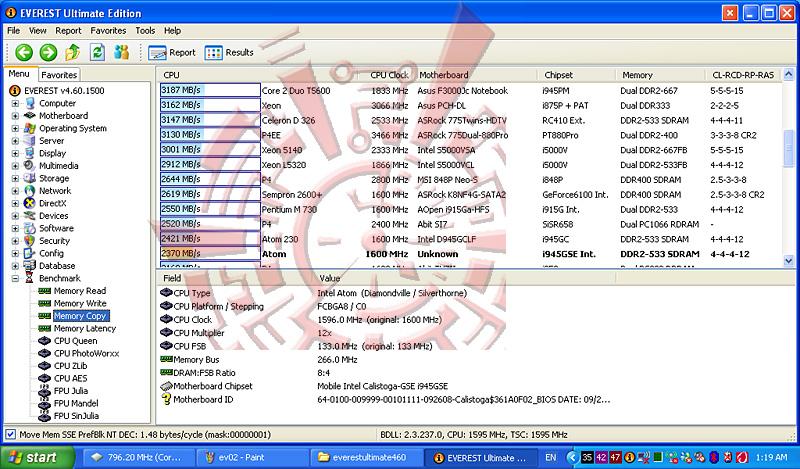
Task: Select CPU AES benchmark icon
Action: pyautogui.click(x=44, y=378)
